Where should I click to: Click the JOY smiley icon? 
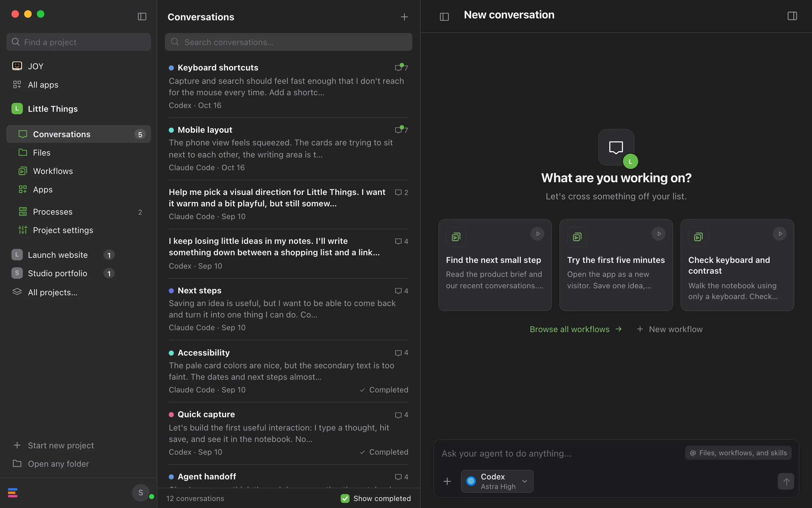17,66
